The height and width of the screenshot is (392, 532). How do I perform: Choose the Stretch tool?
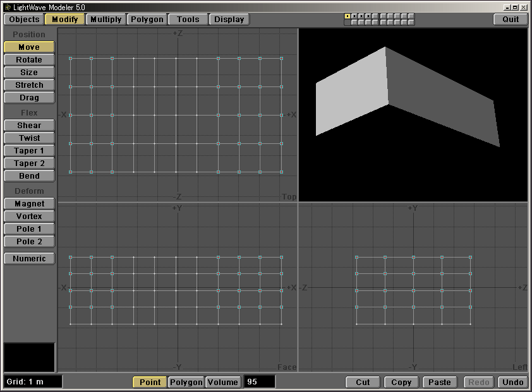[29, 85]
